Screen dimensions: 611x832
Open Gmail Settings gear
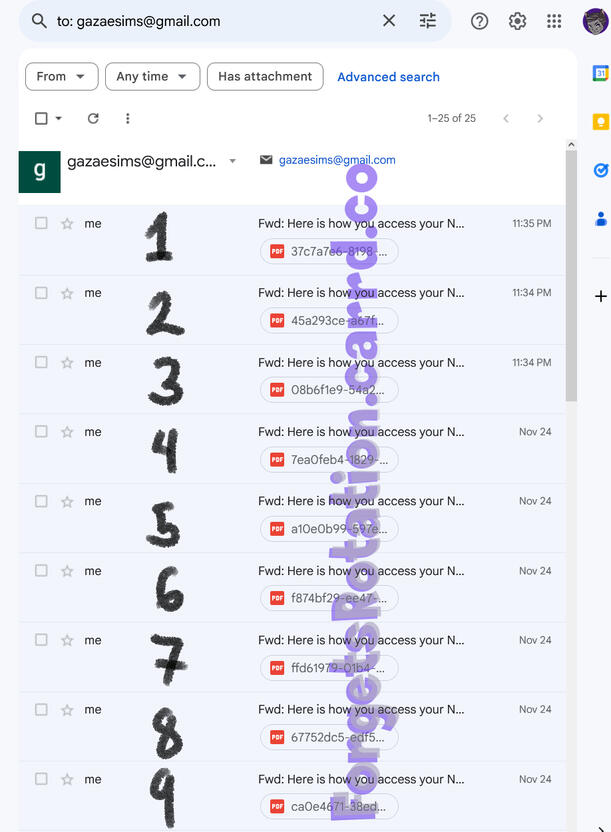[x=517, y=21]
